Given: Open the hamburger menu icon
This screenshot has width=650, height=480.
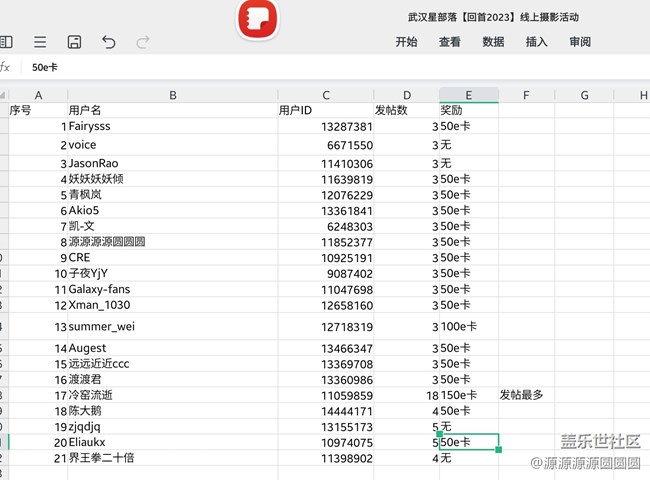Looking at the screenshot, I should tap(40, 42).
